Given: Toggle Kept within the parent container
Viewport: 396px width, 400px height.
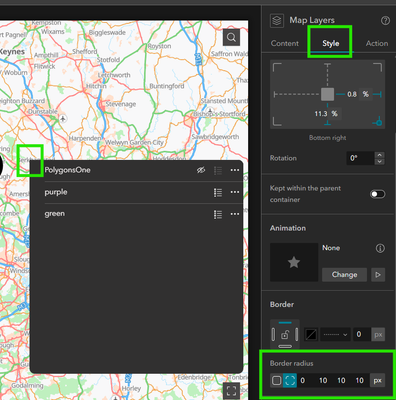Looking at the screenshot, I should tap(377, 194).
